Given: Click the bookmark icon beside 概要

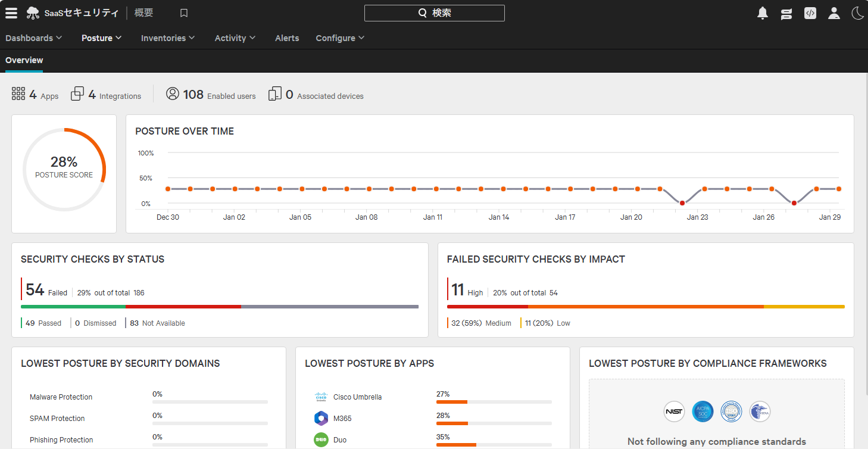Looking at the screenshot, I should (184, 13).
